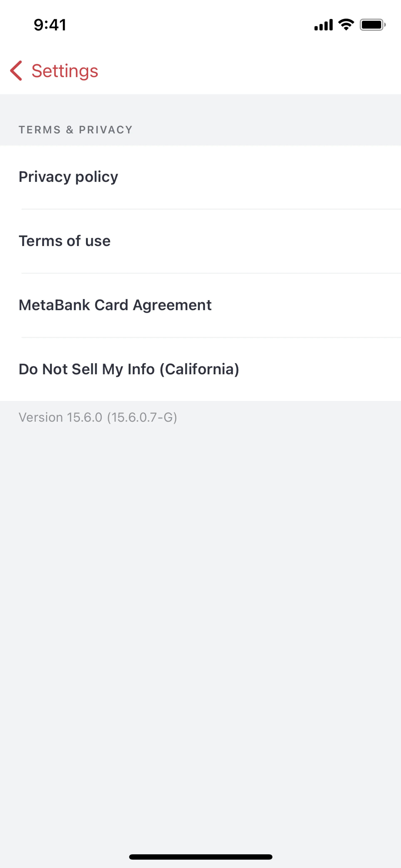The height and width of the screenshot is (868, 401).
Task: Tap the word "policy" in Privacy policy
Action: 97,177
